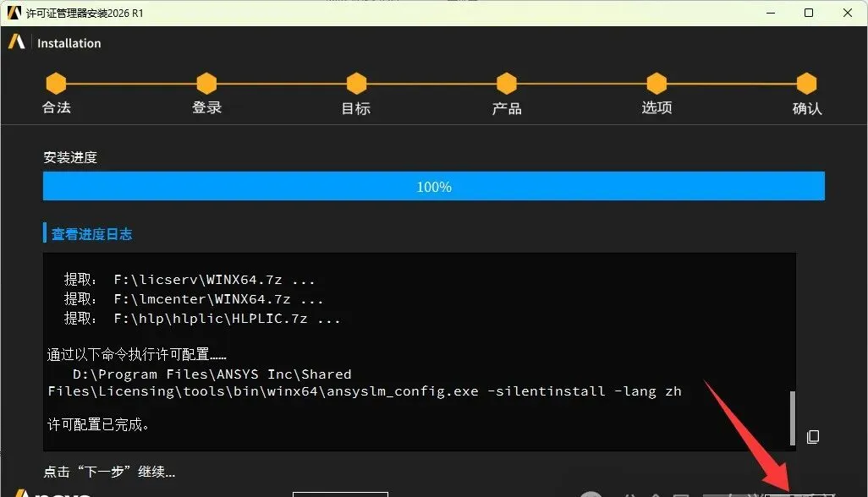
Task: Click the title bar app icon
Action: [x=14, y=13]
